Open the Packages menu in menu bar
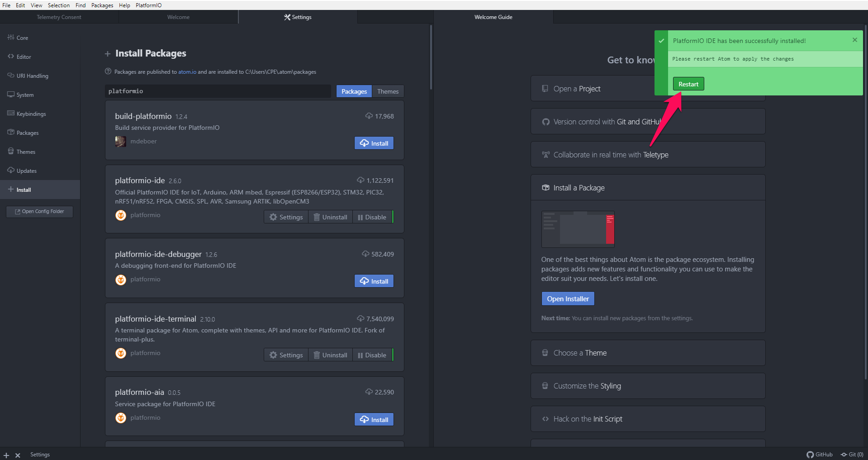 click(102, 5)
